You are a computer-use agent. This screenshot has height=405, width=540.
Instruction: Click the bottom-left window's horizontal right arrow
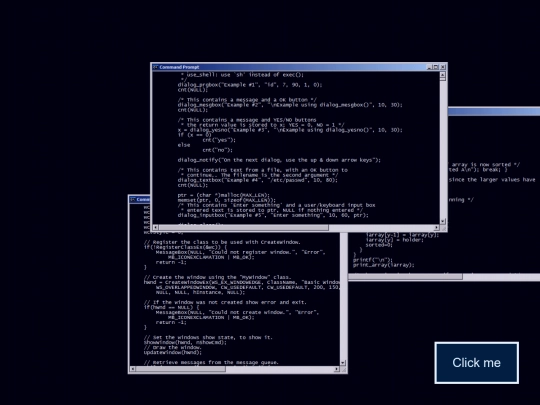click(336, 369)
